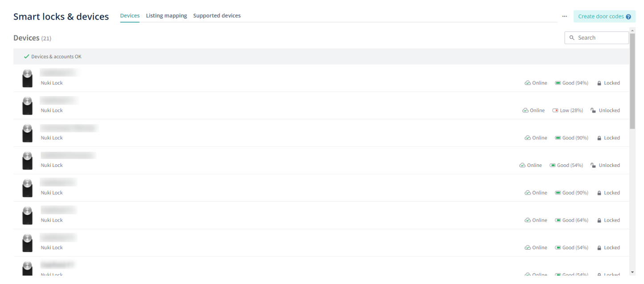Click the locked padlock icon in first row
The height and width of the screenshot is (284, 644).
click(599, 83)
